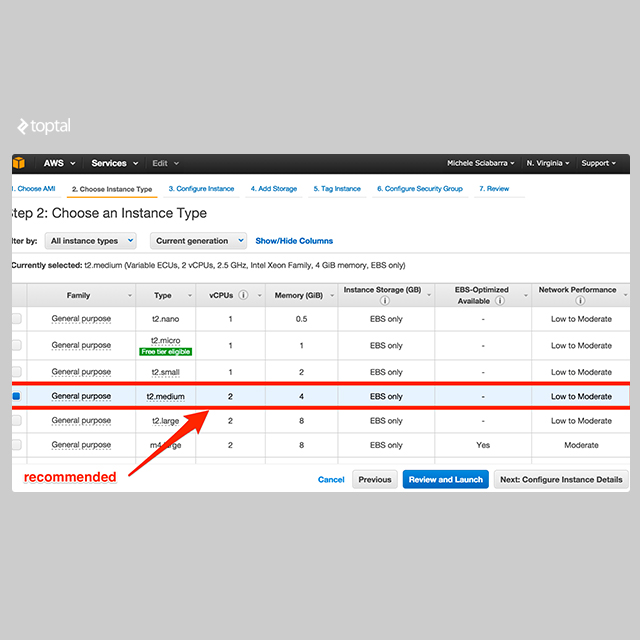Click the Moderate network performance cell

[581, 445]
